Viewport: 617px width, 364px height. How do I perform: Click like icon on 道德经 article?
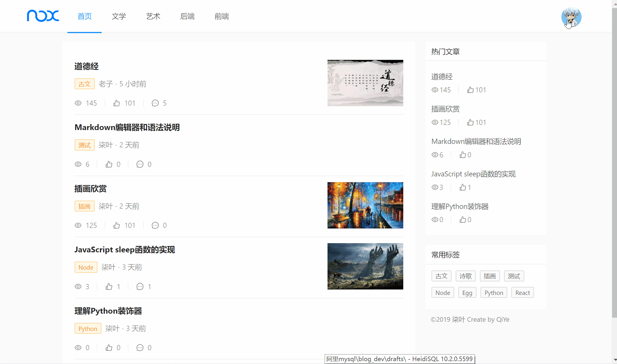click(117, 103)
